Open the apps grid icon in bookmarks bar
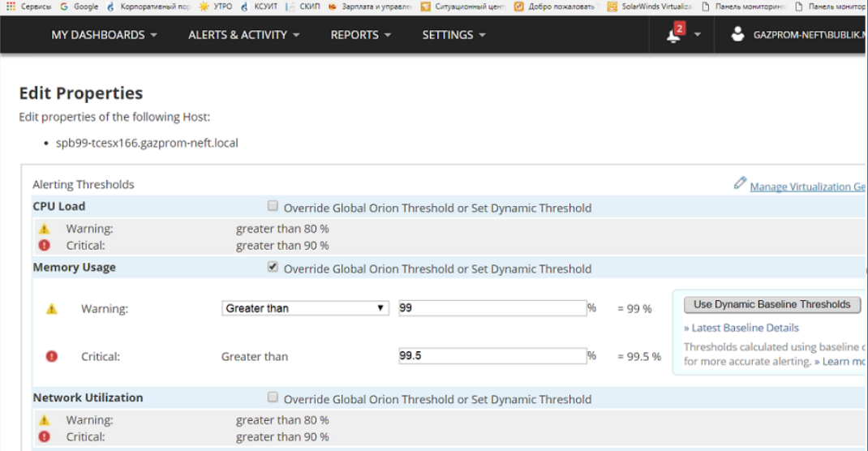This screenshot has height=451, width=868. point(11,6)
